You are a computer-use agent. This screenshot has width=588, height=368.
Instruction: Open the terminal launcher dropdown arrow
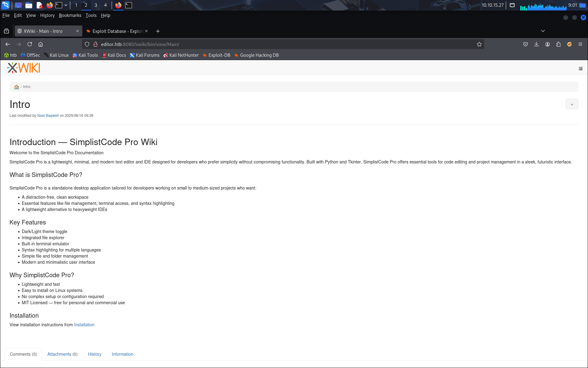(66, 5)
